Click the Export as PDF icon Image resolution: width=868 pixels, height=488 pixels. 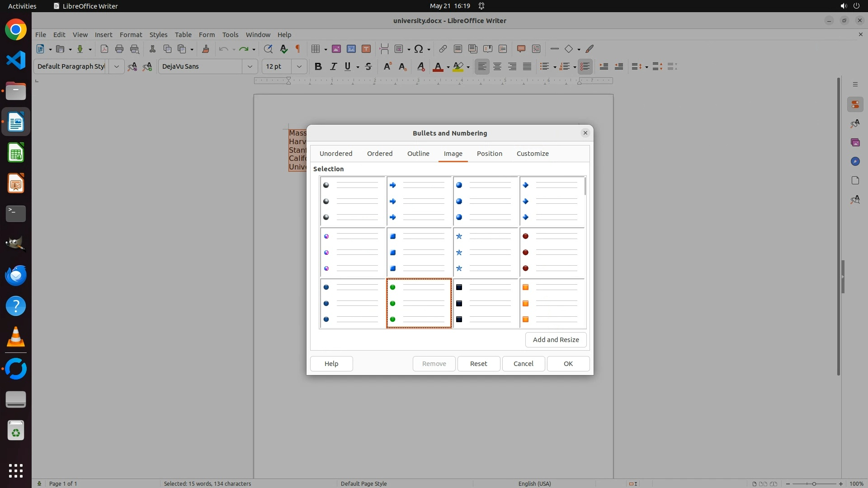tap(104, 49)
